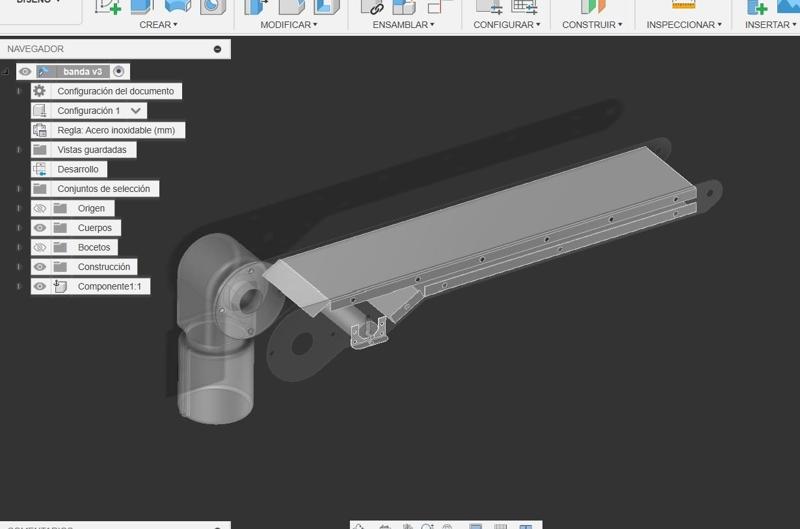
Task: Expand the Cuerpos folder
Action: tap(19, 228)
